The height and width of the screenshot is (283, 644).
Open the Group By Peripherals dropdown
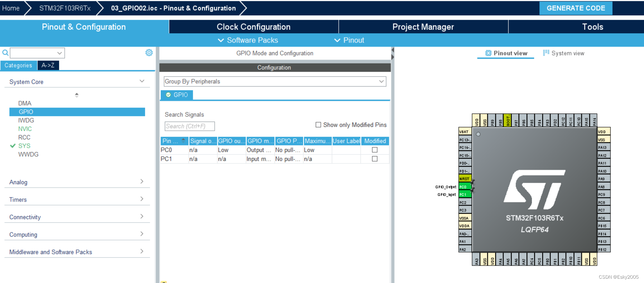[x=275, y=81]
